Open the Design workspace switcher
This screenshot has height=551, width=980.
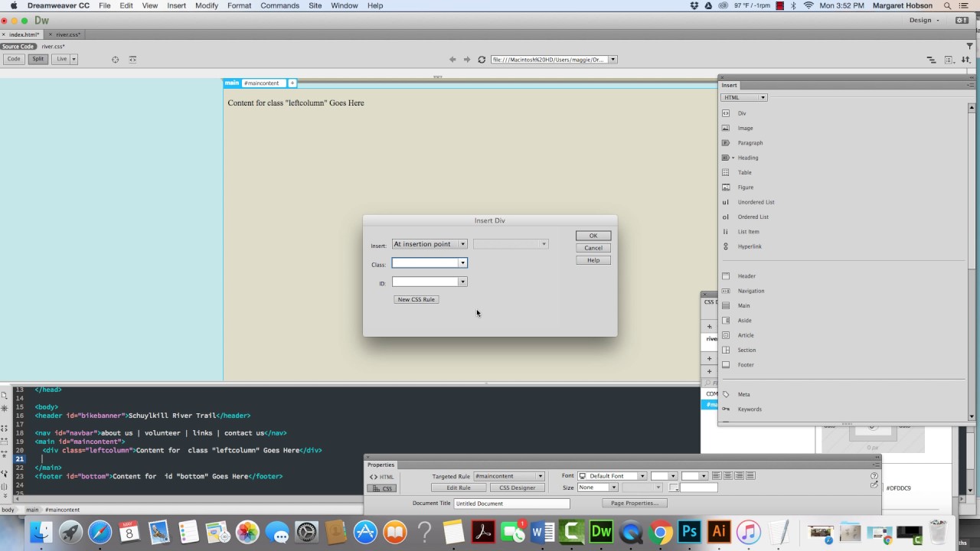[x=924, y=21]
